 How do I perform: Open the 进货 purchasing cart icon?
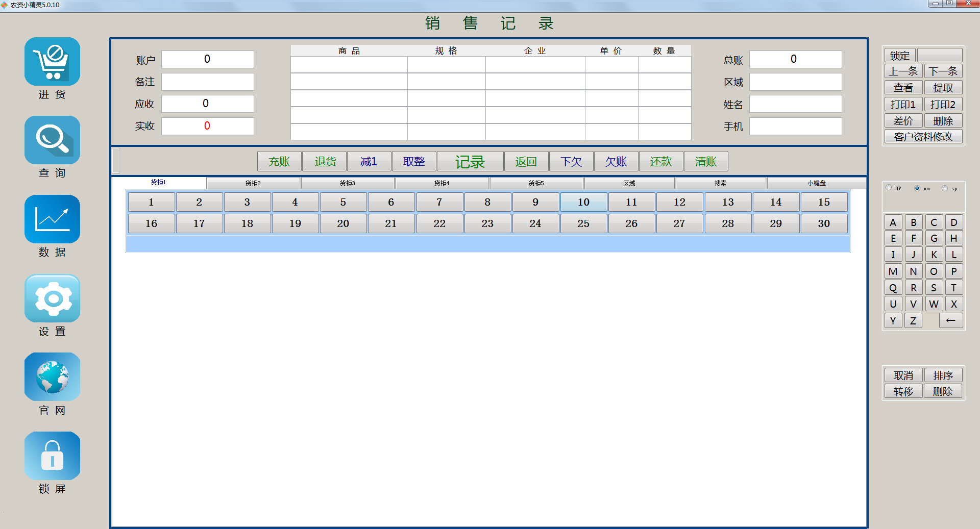52,61
